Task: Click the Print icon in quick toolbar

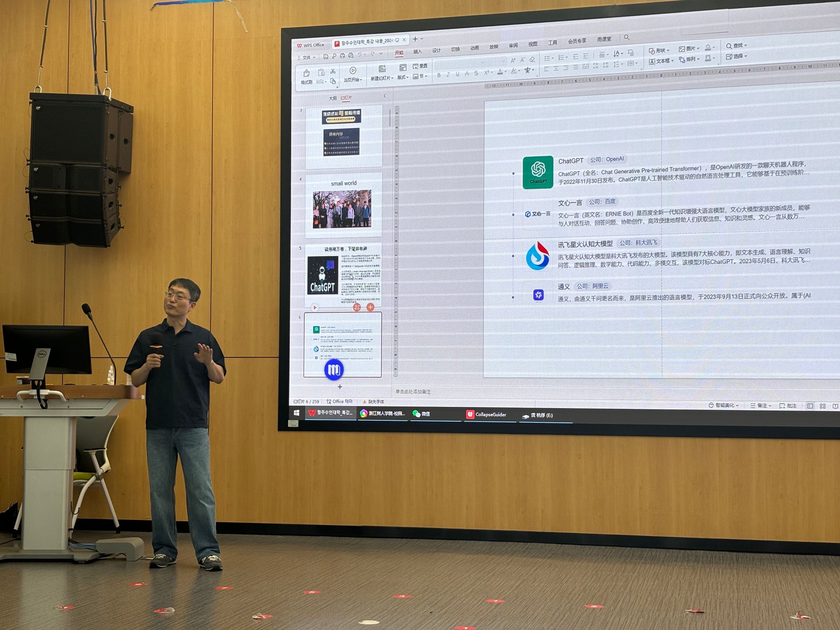Action: tap(342, 56)
